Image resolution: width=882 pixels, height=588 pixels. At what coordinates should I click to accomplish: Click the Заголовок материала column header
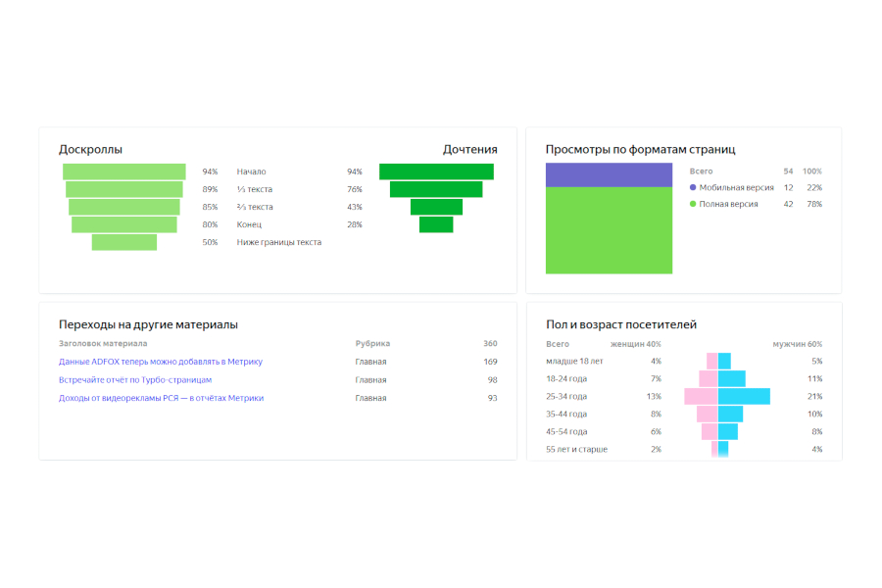click(103, 344)
